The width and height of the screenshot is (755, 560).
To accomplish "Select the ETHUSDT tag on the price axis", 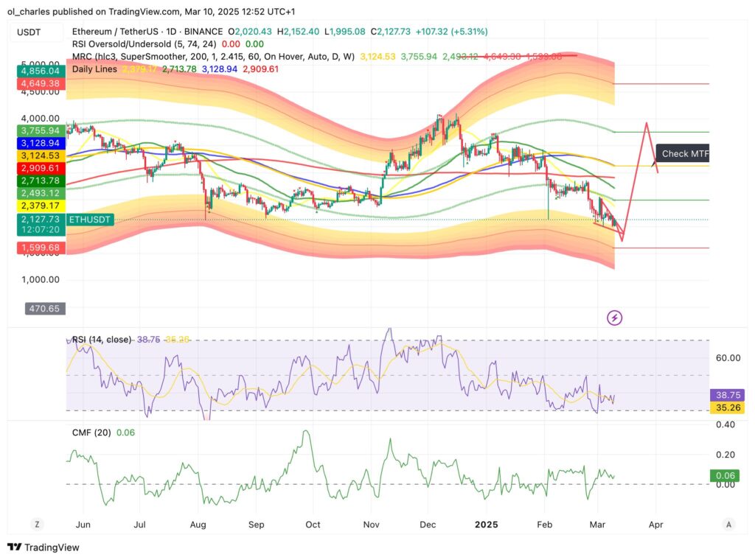I will pos(88,219).
